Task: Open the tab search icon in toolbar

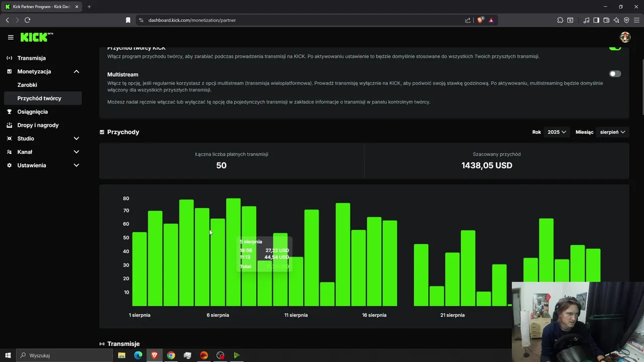Action: (x=570, y=20)
